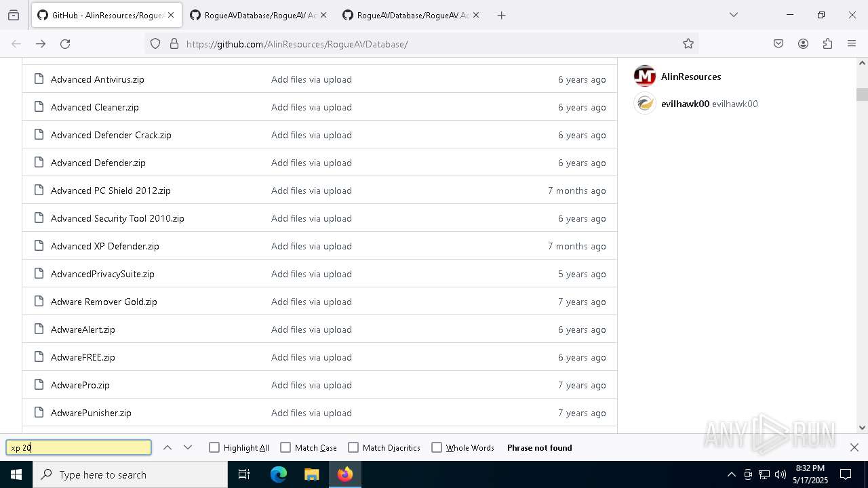Open a new tab with the plus button
This screenshot has height=488, width=868.
(x=502, y=15)
